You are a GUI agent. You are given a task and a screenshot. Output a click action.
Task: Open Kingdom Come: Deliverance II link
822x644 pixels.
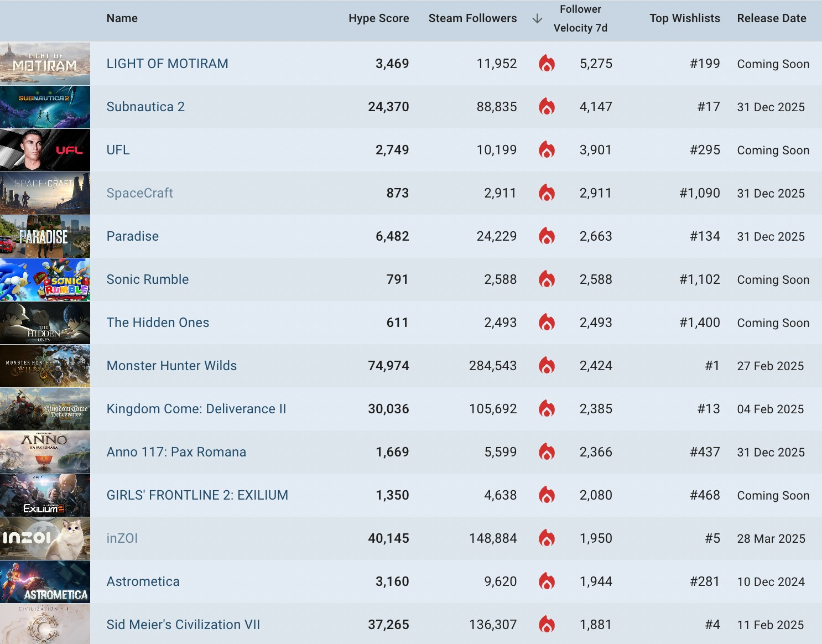(196, 409)
